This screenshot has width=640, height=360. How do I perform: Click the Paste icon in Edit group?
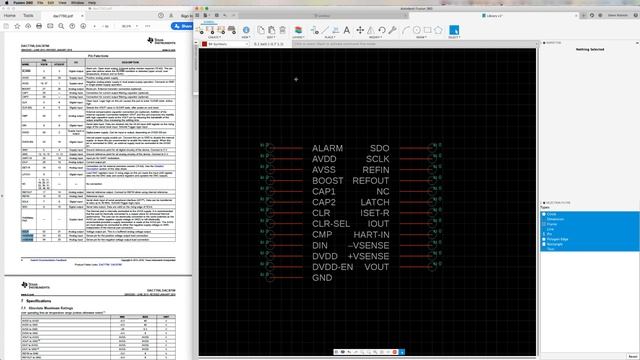[x=271, y=30]
